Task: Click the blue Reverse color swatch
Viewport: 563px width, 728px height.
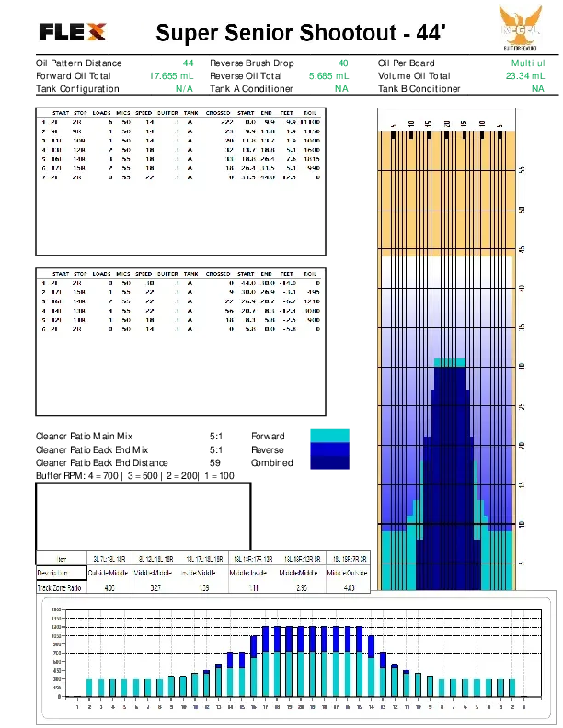Action: tap(330, 449)
